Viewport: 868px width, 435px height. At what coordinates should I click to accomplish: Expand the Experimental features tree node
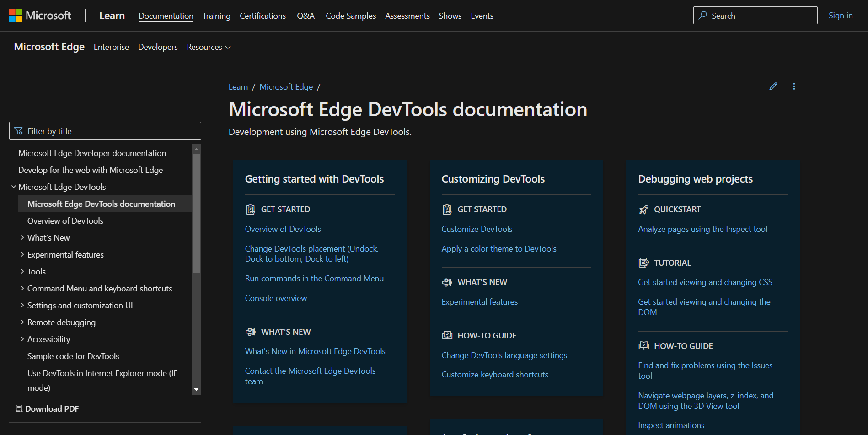tap(22, 254)
